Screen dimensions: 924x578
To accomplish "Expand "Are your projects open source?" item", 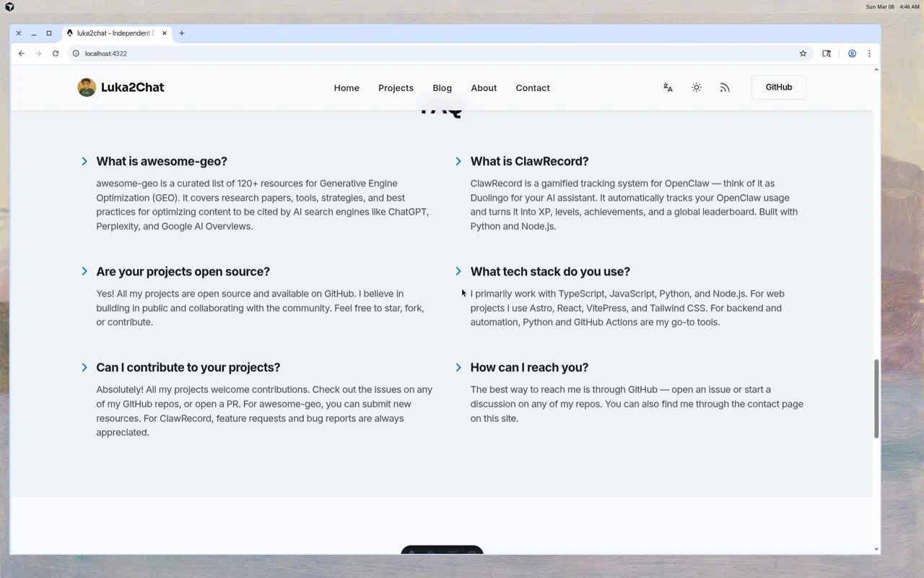I will 84,272.
